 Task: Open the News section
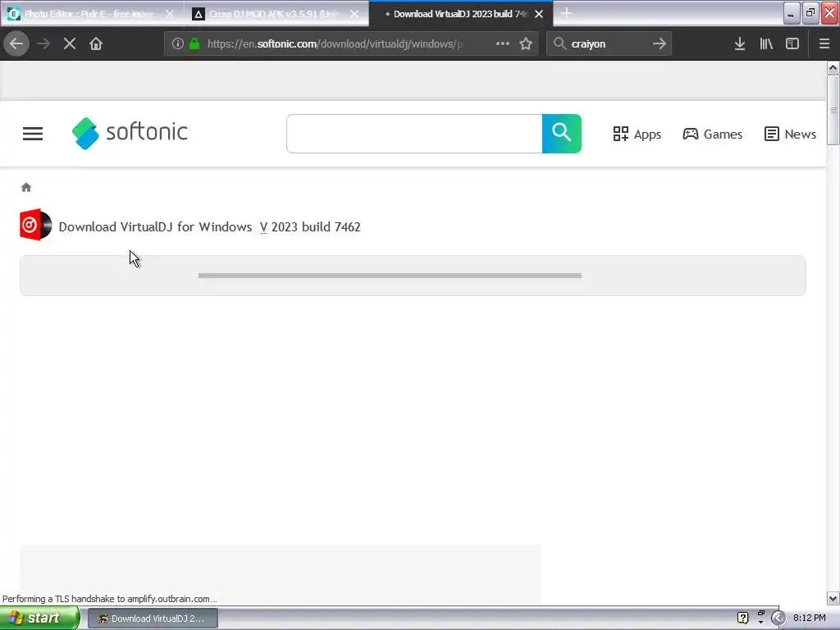pos(790,134)
